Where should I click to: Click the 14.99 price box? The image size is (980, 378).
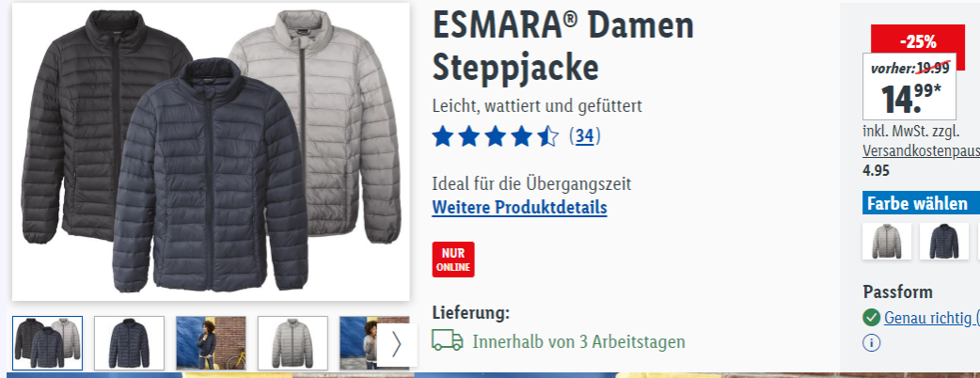909,87
